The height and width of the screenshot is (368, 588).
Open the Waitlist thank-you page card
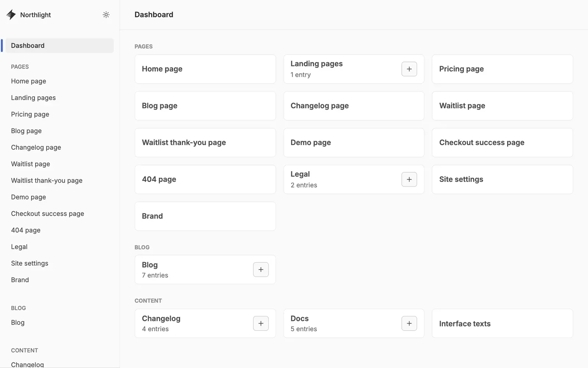[205, 143]
